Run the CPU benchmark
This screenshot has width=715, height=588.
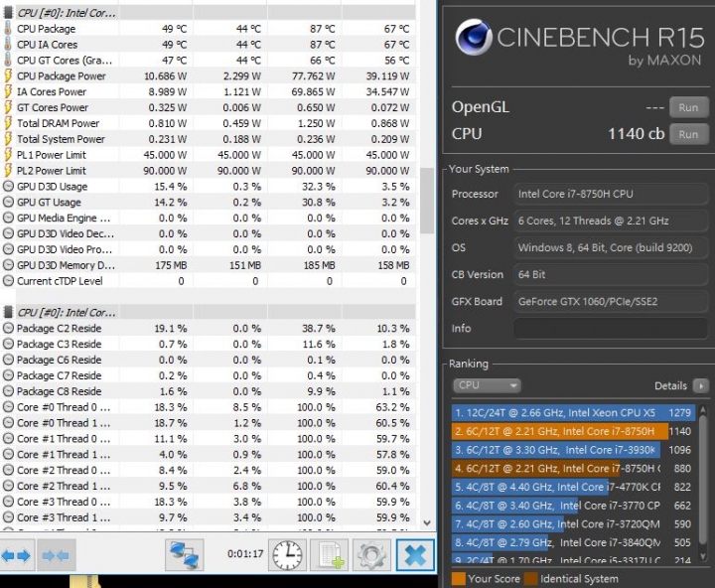point(688,134)
